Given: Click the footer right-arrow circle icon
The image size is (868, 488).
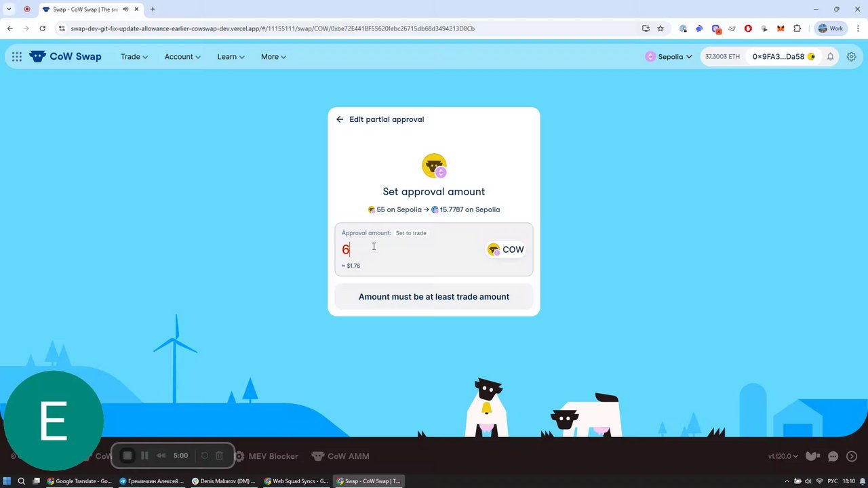Looking at the screenshot, I should coord(852,456).
